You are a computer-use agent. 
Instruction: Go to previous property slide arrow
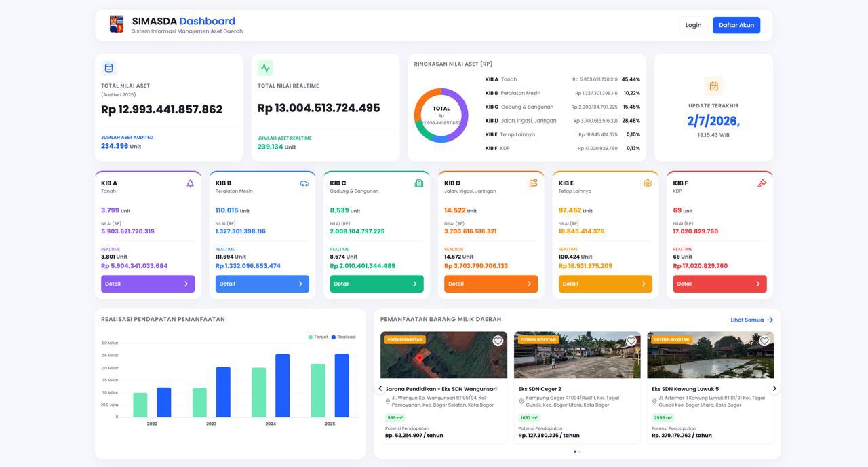[x=380, y=388]
